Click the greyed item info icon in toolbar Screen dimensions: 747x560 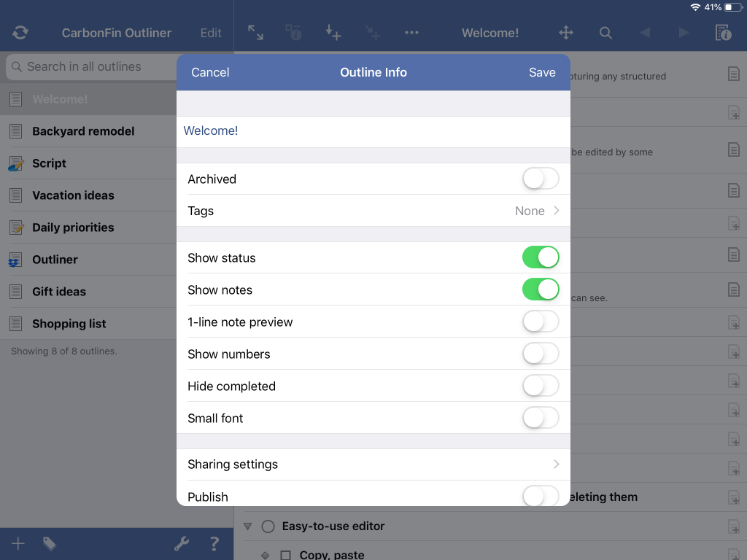(x=293, y=32)
